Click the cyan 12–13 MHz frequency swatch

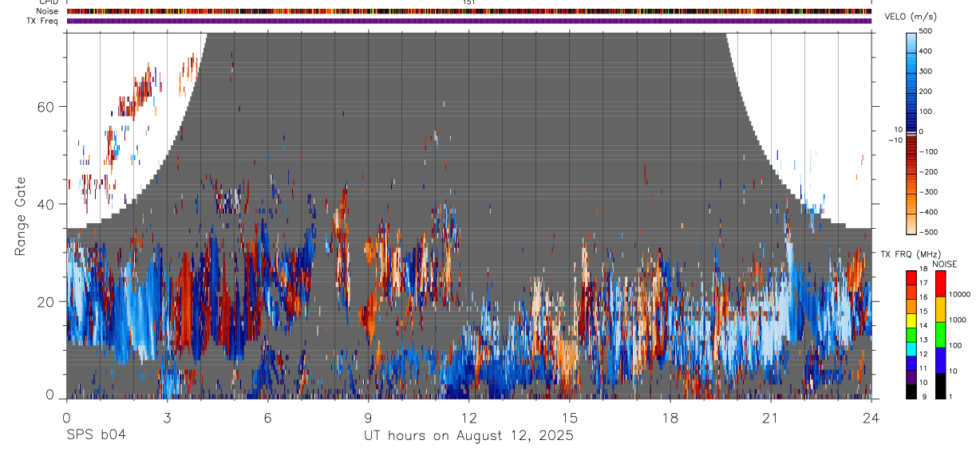[911, 348]
